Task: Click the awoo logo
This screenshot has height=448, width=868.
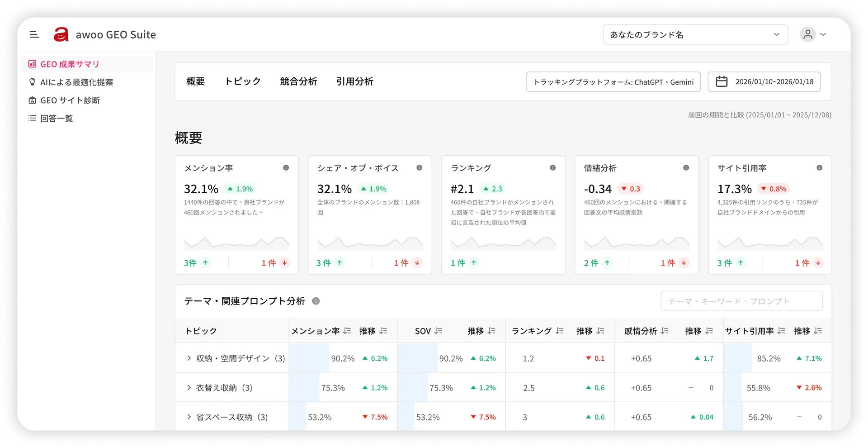Action: [x=61, y=34]
